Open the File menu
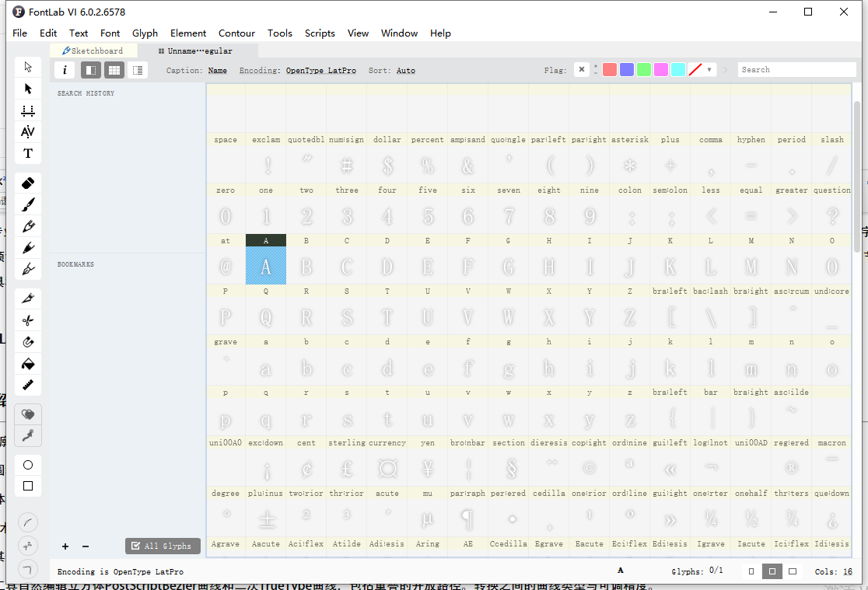 coord(20,33)
